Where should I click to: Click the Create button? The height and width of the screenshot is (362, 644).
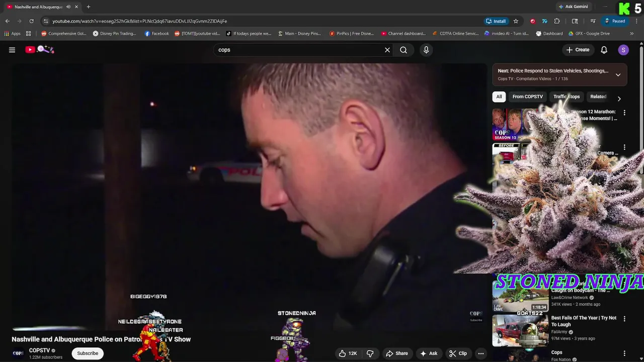578,50
